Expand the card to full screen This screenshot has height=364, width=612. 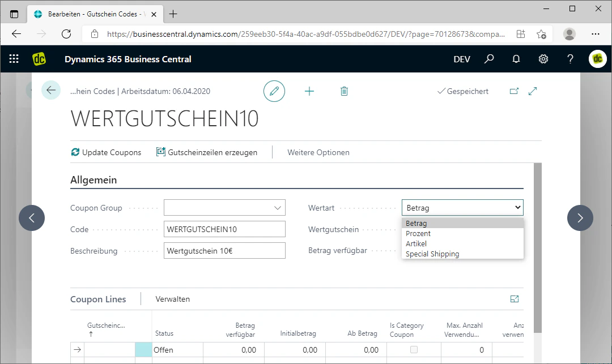[533, 91]
